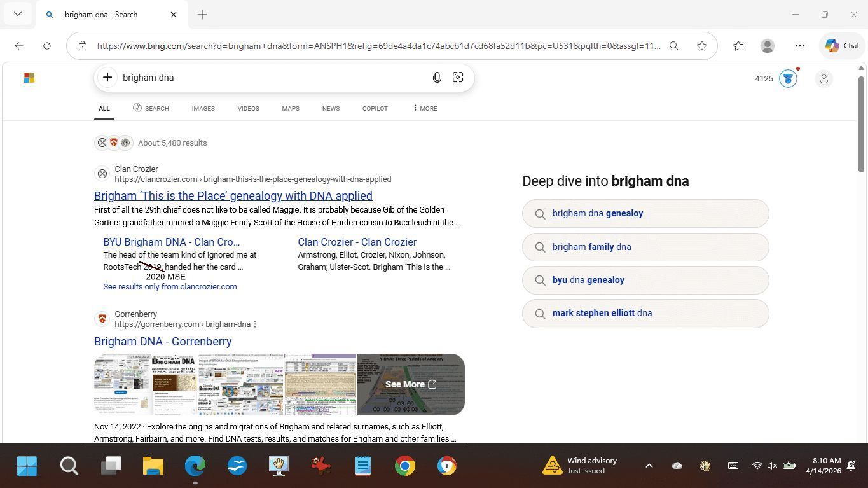Click the voice search microphone icon

(x=437, y=78)
